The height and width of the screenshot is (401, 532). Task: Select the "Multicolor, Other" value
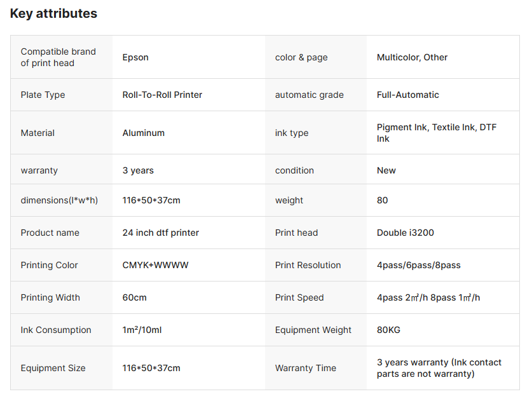click(412, 57)
